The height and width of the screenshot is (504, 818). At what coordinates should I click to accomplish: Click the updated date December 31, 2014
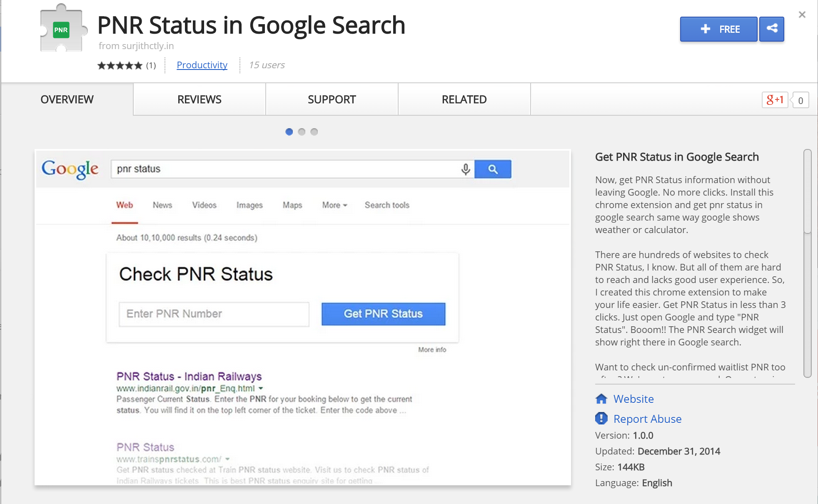click(x=679, y=451)
